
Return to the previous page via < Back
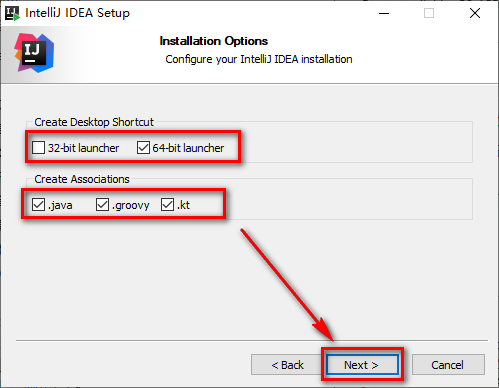pyautogui.click(x=287, y=365)
